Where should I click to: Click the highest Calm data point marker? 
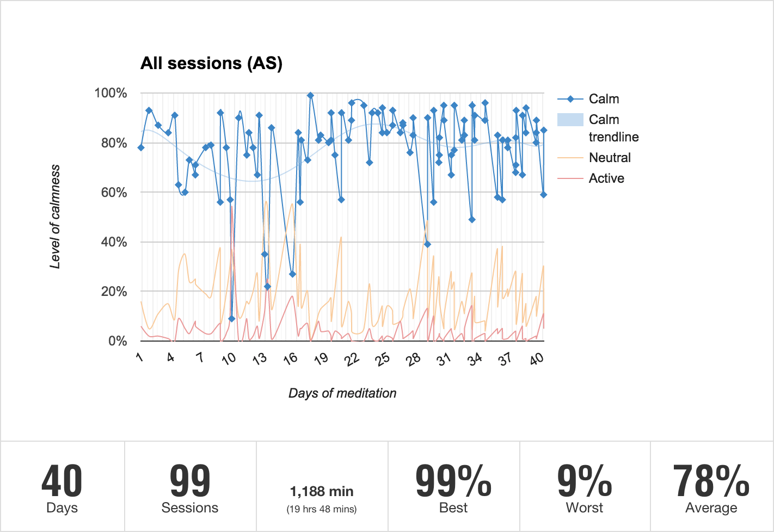click(x=310, y=96)
